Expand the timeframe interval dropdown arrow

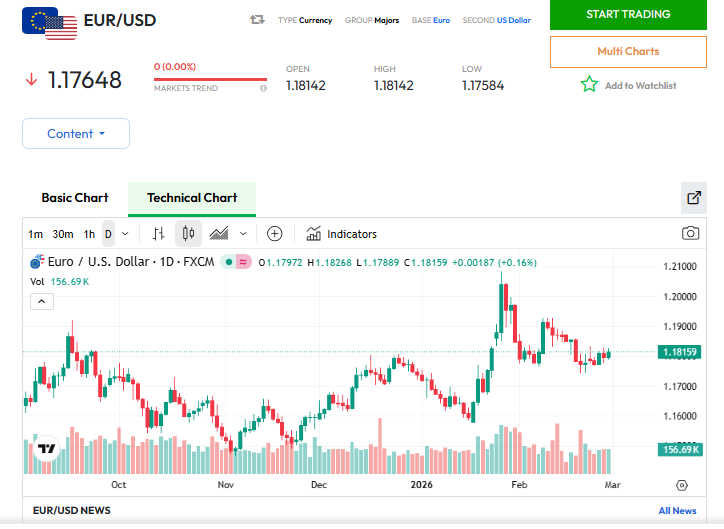click(125, 234)
